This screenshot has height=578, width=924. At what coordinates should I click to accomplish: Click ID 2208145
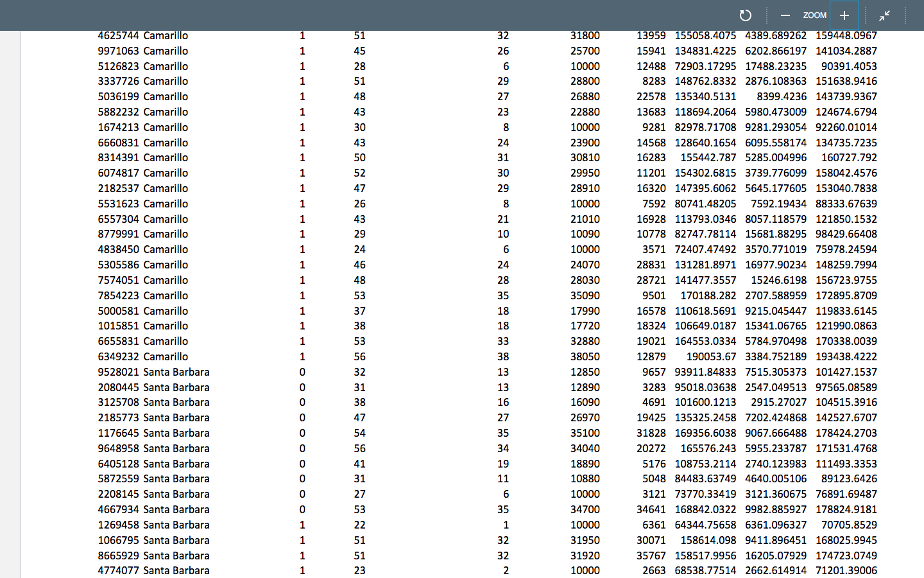coord(118,494)
